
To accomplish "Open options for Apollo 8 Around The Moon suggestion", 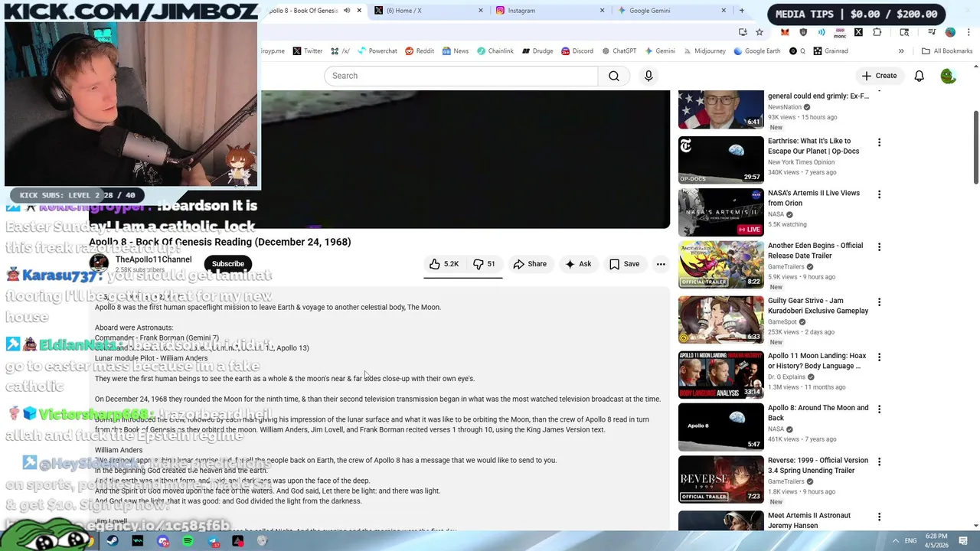I will [879, 409].
